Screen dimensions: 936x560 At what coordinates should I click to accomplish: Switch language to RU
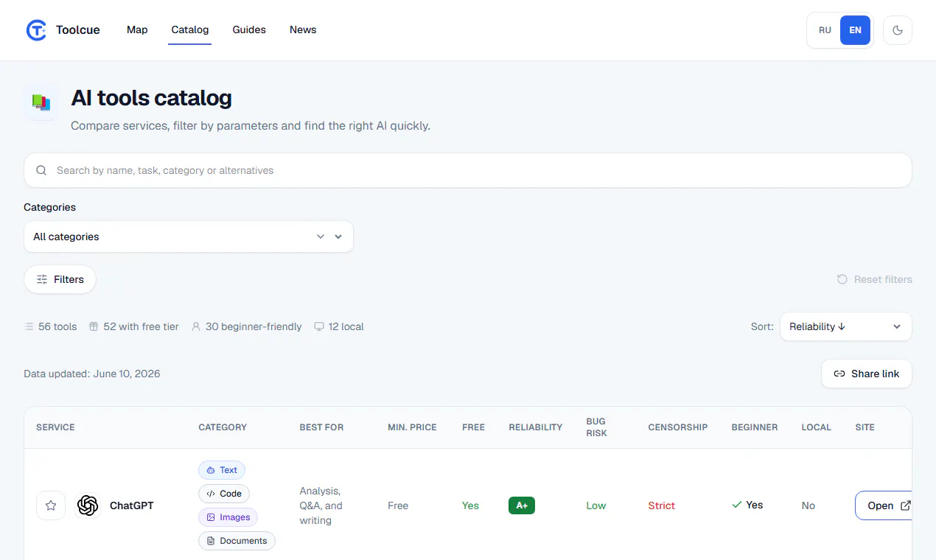(x=825, y=30)
